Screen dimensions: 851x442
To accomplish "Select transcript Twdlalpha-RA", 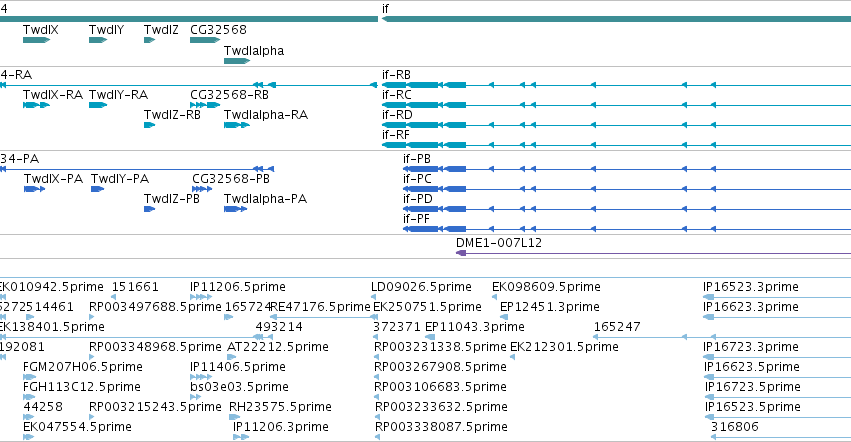I will [237, 125].
